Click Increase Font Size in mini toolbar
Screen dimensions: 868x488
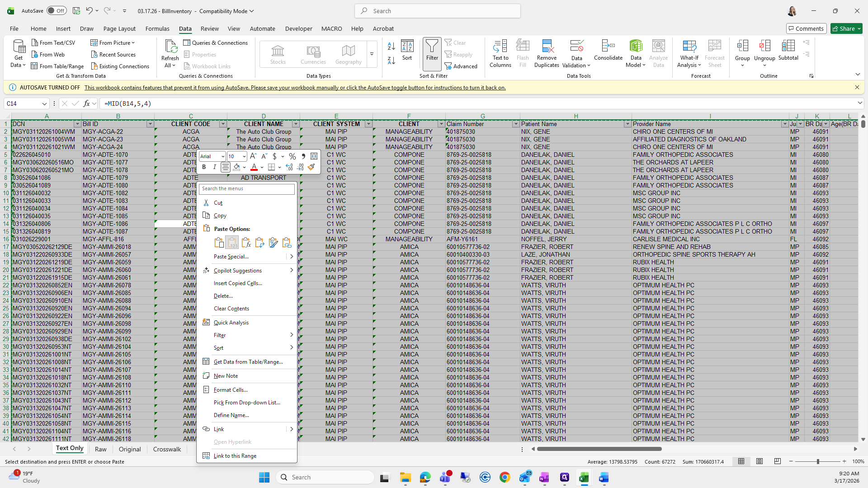253,156
